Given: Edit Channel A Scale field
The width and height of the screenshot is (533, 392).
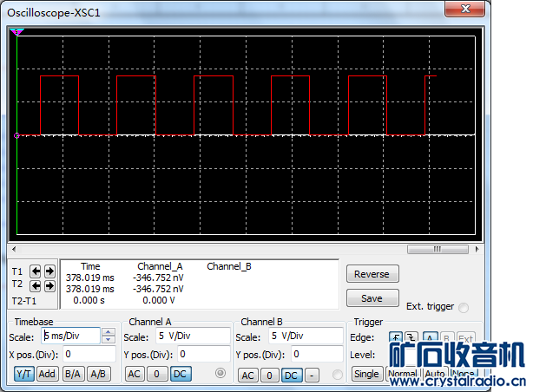Looking at the screenshot, I should 193,336.
